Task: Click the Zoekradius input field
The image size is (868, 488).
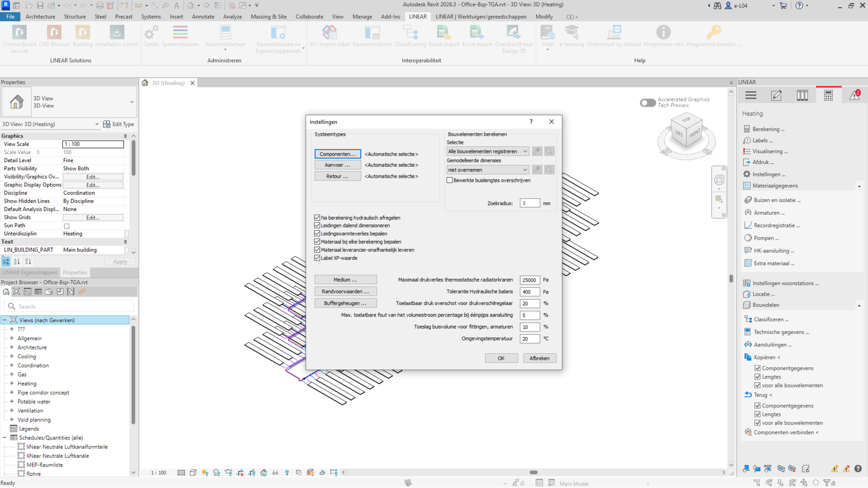Action: [529, 203]
